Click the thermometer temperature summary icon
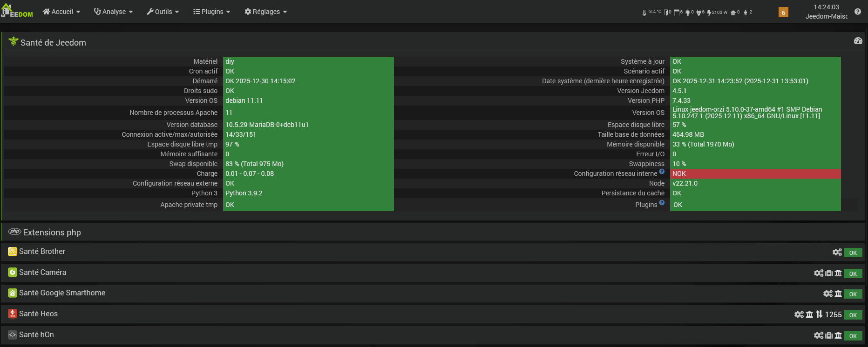 click(644, 13)
